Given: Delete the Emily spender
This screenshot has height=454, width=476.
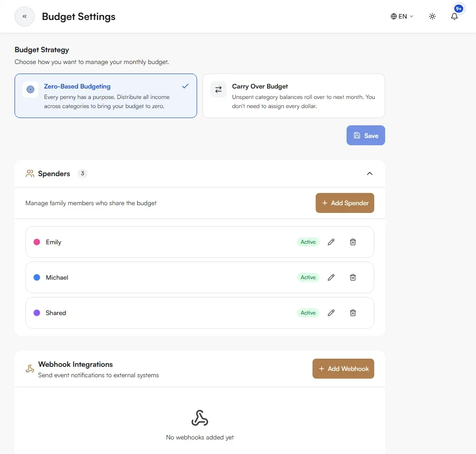Looking at the screenshot, I should tap(353, 242).
